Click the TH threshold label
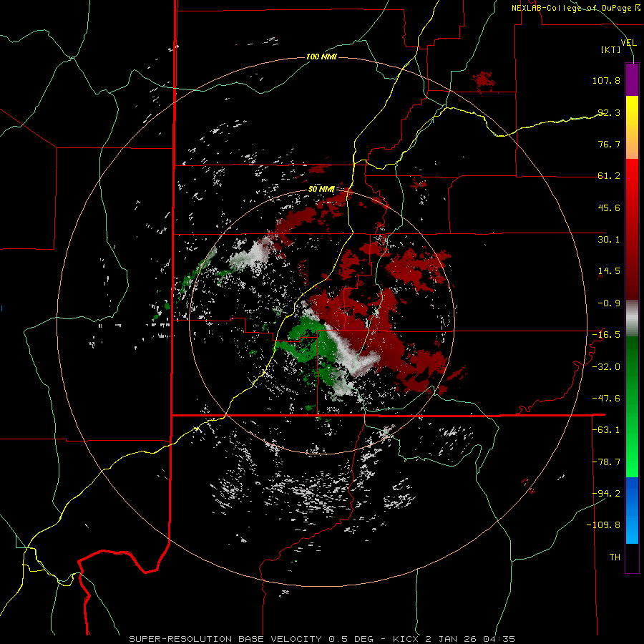Screen dimensions: 644x644 [x=615, y=557]
